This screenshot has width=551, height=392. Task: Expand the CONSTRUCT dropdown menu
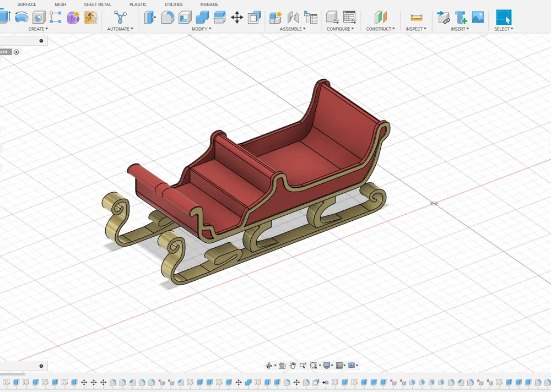tap(380, 29)
